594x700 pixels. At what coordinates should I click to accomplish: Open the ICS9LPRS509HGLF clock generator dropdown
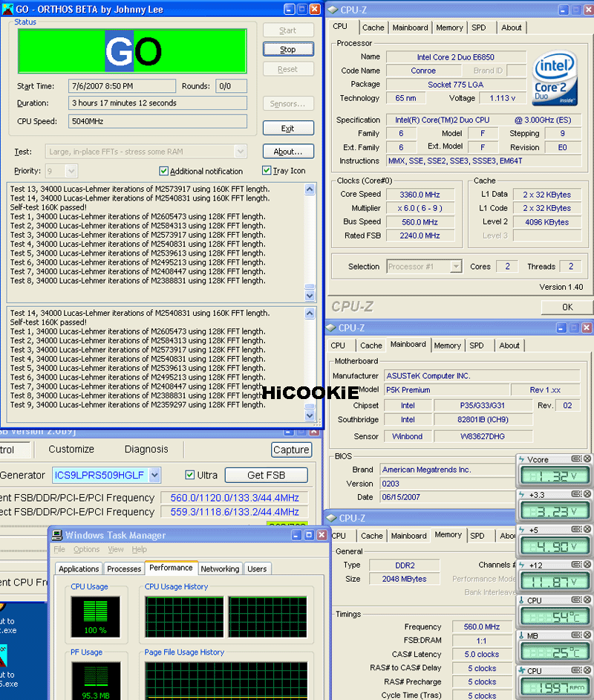154,475
